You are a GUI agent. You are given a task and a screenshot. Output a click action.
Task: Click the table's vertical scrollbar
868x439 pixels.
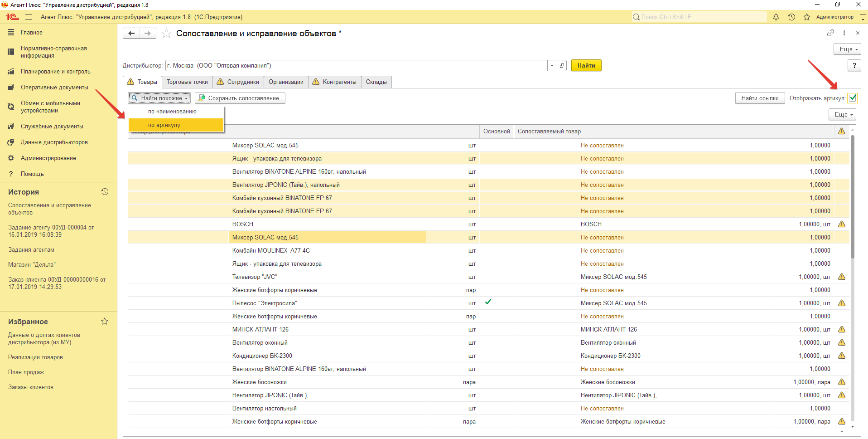click(853, 197)
